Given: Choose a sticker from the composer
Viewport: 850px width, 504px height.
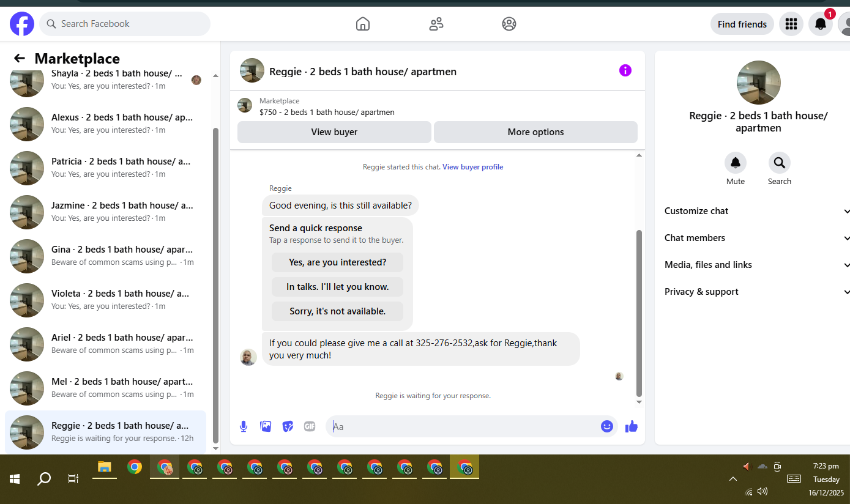Looking at the screenshot, I should (288, 426).
